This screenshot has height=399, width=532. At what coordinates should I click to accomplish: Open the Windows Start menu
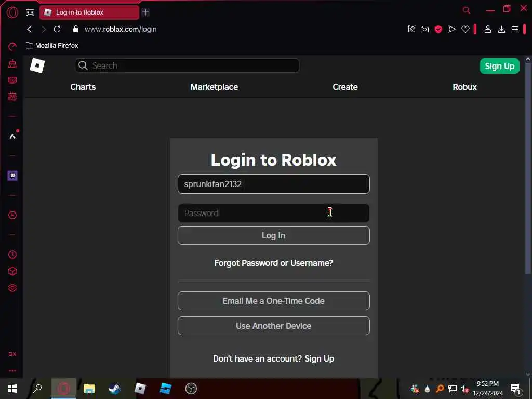click(12, 389)
